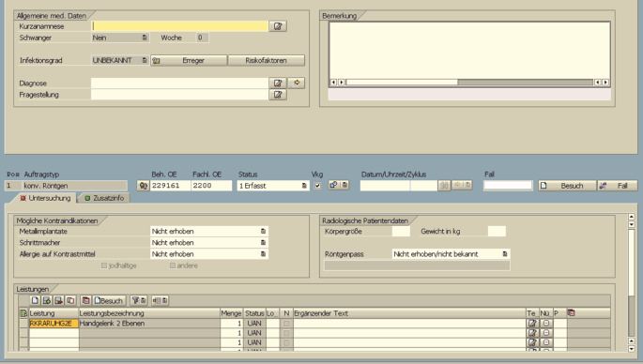Click scroll-down arrow at bottom of vertical scrollbar
Image resolution: width=643 pixels, height=364 pixels.
click(x=632, y=349)
